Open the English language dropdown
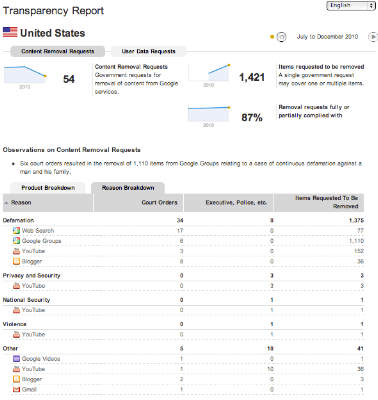The image size is (378, 400). click(x=351, y=6)
